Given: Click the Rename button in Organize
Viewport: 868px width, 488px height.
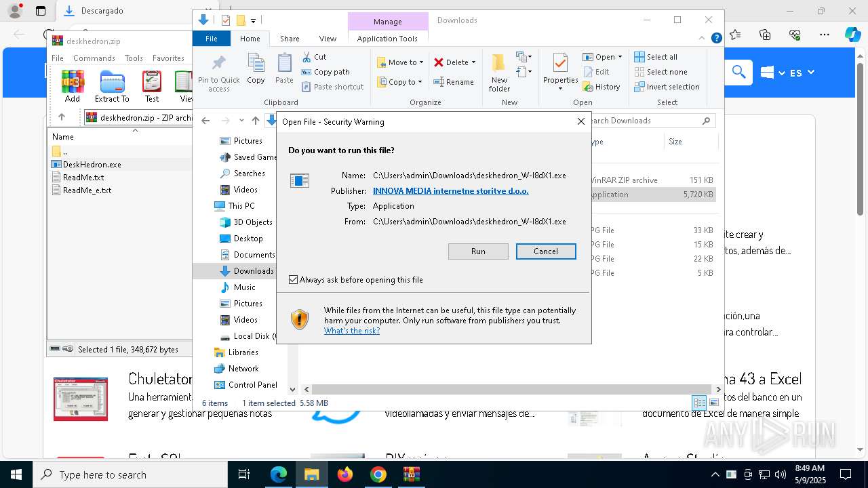Looking at the screenshot, I should pyautogui.click(x=454, y=82).
